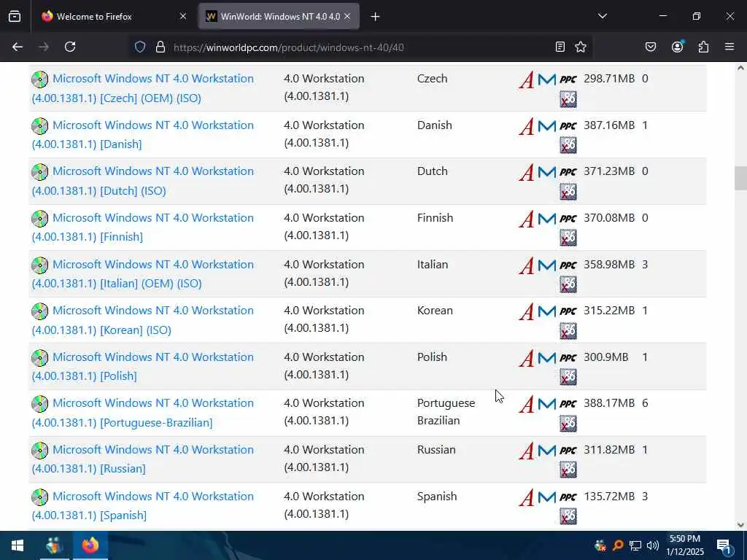Viewport: 747px width, 560px height.
Task: Open the notification center
Action: click(x=724, y=545)
